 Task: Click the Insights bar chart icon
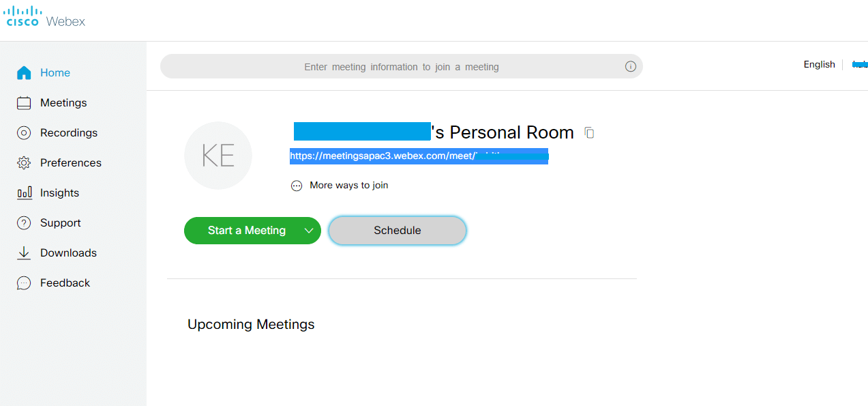point(24,193)
